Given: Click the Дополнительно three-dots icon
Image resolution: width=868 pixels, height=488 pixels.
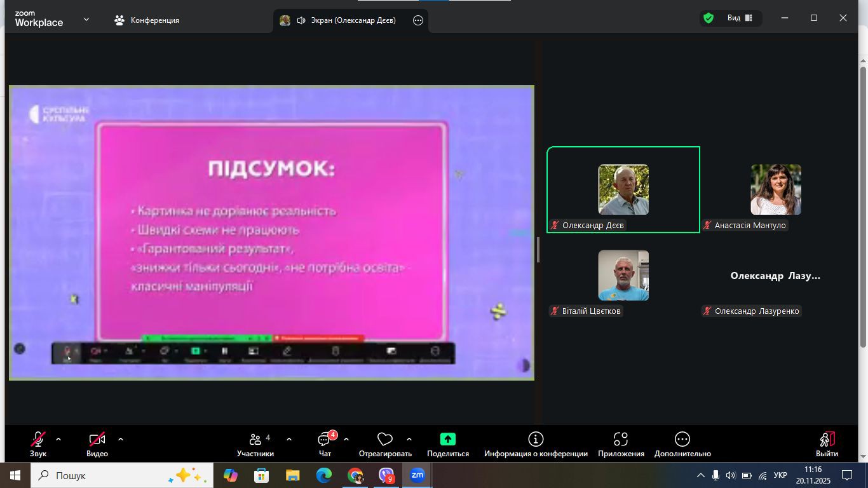Looking at the screenshot, I should 682,439.
